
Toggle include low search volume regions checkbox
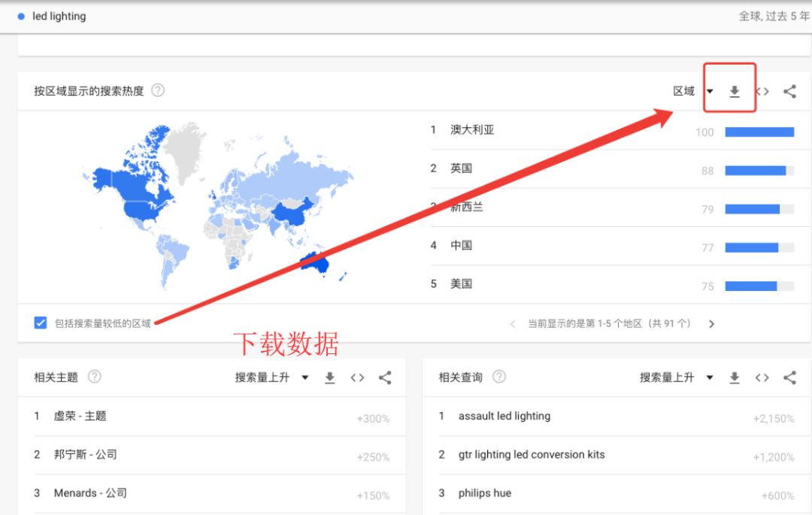click(41, 323)
